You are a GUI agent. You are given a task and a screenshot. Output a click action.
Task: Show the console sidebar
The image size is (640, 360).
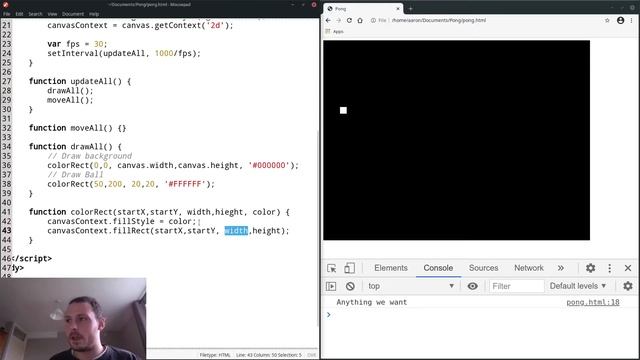point(331,286)
